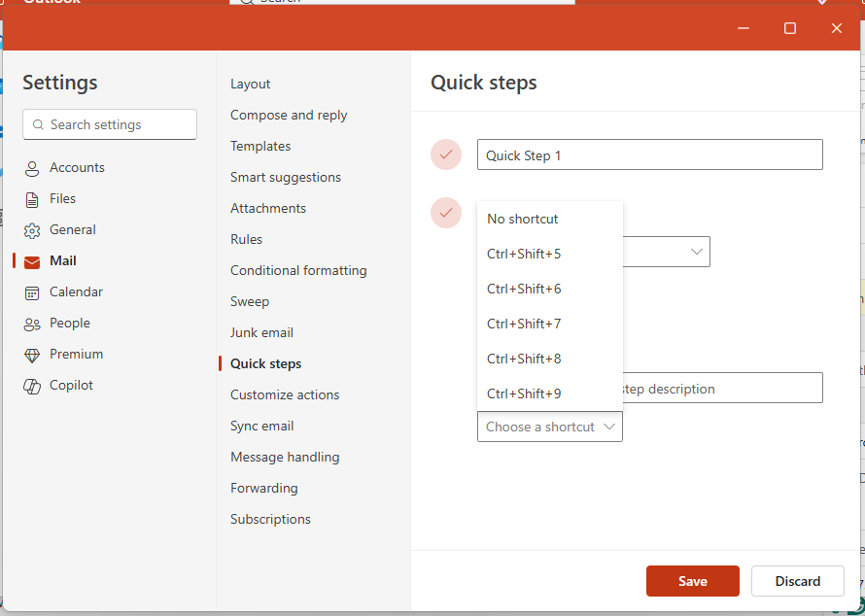Viewport: 865px width, 616px height.
Task: Discard the quick step changes
Action: (797, 581)
